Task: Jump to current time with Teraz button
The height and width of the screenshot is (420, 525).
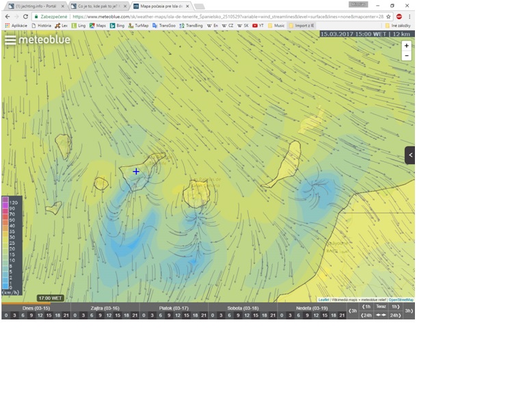Action: coord(381,306)
